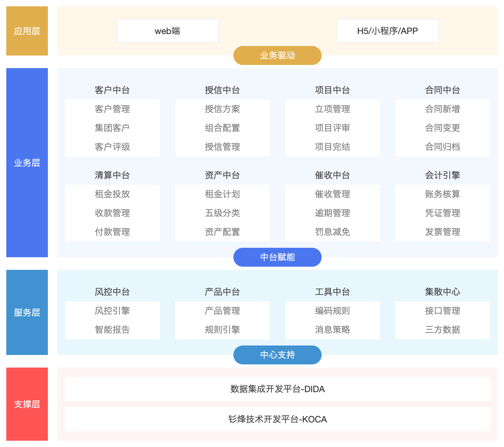Open the H5/小程序/APP entry
This screenshot has width=504, height=447.
[x=387, y=31]
